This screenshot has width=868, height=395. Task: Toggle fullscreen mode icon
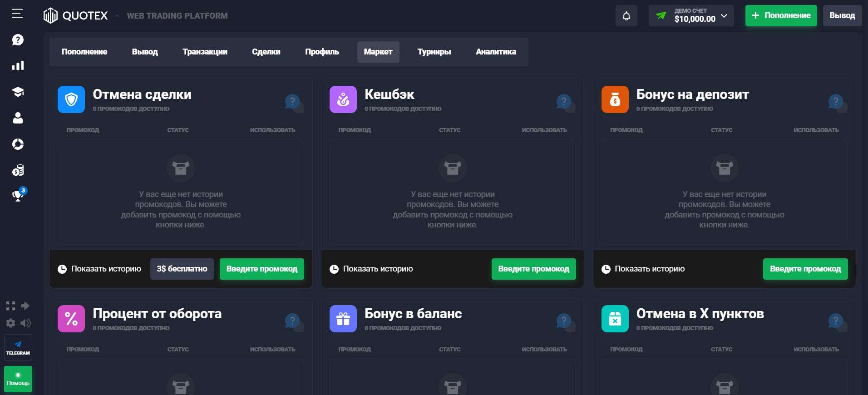[10, 306]
